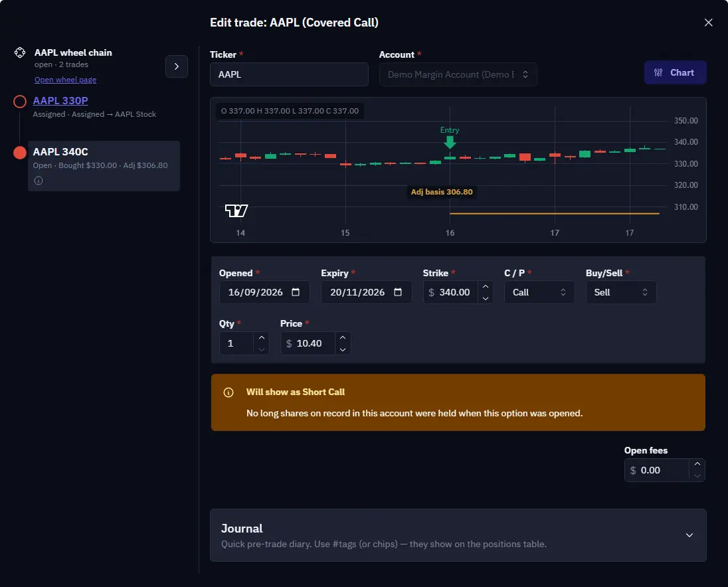Image resolution: width=728 pixels, height=587 pixels.
Task: Select the AAPL 330P hollow circle marker
Action: click(x=20, y=101)
